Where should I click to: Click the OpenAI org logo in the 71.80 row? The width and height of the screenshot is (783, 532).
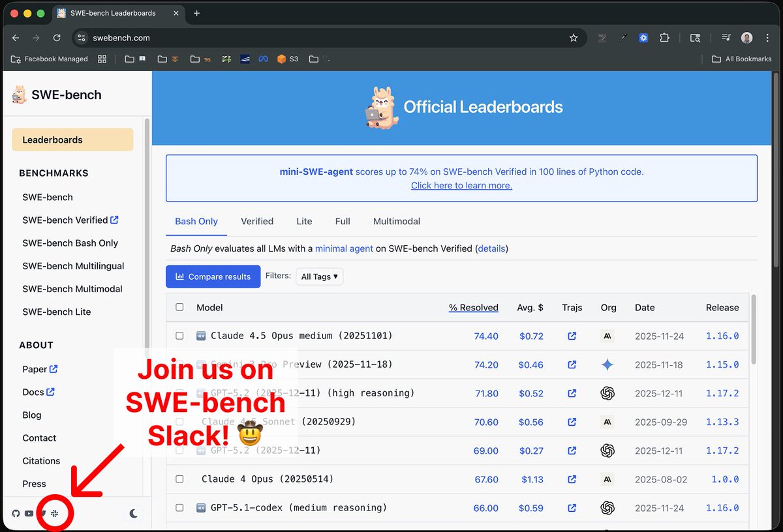pyautogui.click(x=607, y=394)
